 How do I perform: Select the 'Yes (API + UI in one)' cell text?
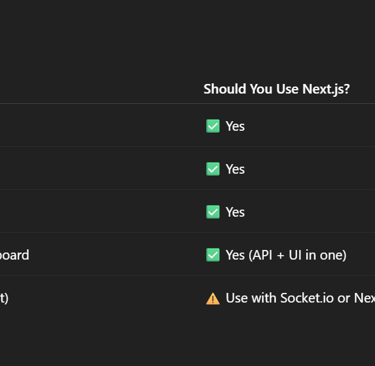(286, 255)
